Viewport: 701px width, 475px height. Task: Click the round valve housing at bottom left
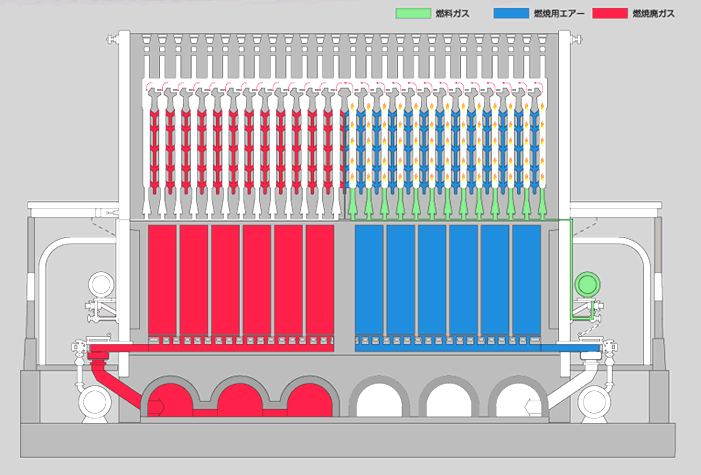95,402
